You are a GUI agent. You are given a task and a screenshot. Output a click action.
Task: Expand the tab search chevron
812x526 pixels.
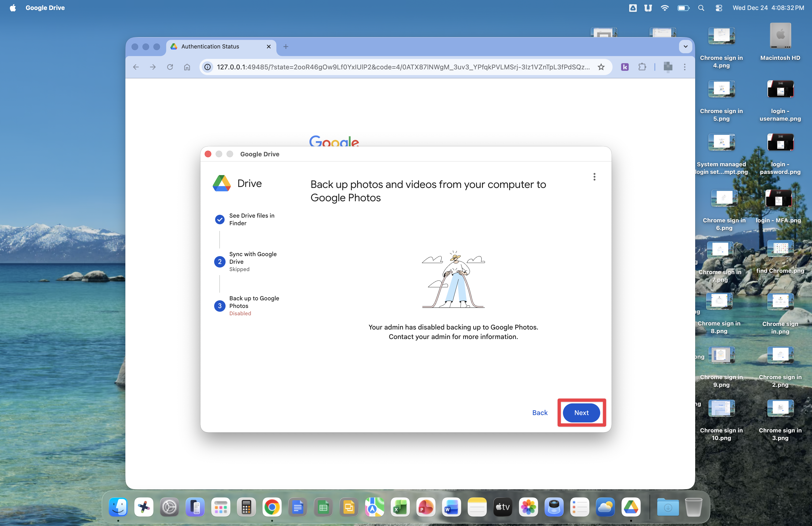point(685,46)
